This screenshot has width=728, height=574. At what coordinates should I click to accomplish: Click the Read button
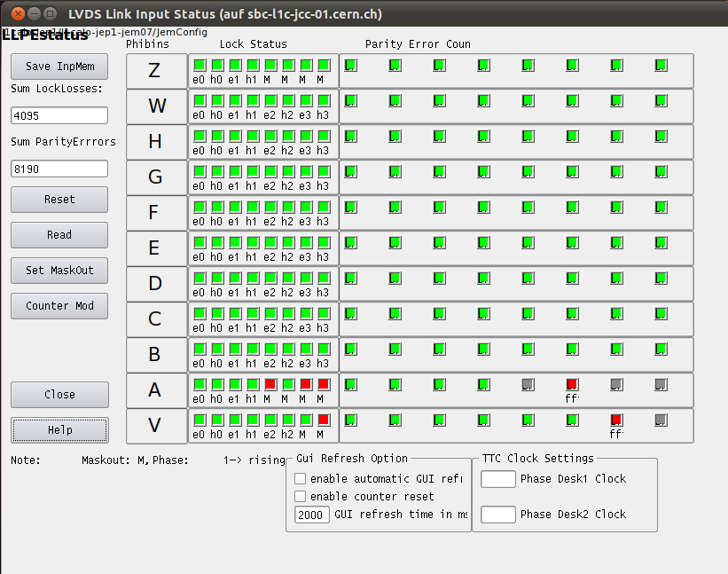(59, 235)
